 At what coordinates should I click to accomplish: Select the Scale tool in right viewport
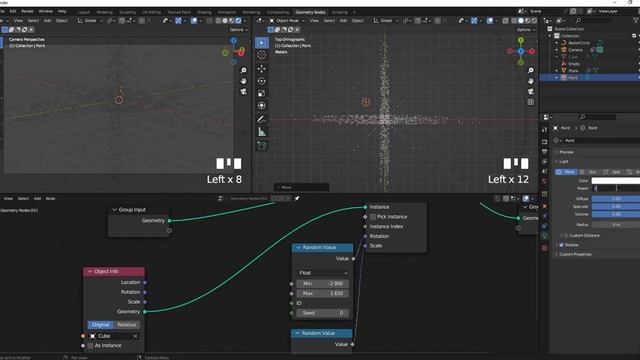pyautogui.click(x=262, y=93)
